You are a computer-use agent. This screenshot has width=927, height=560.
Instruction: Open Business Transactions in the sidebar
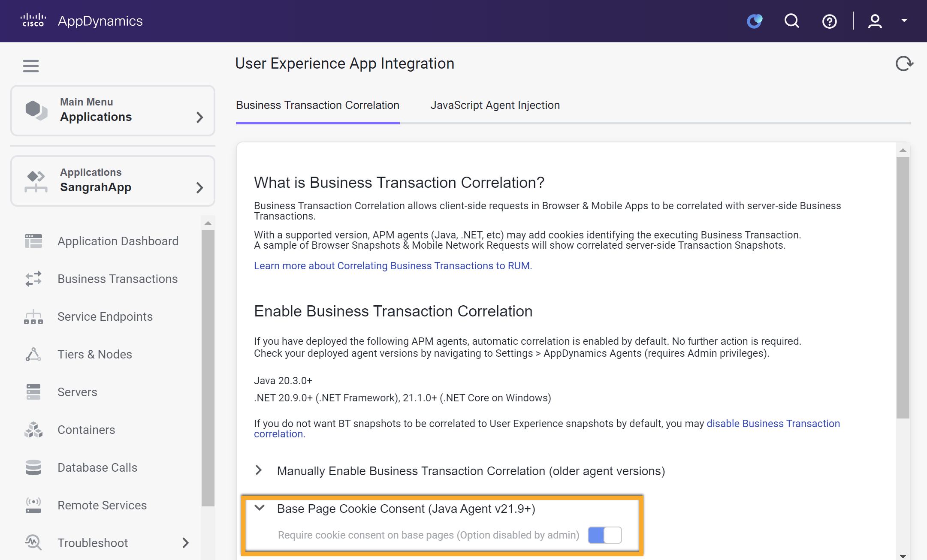(118, 279)
